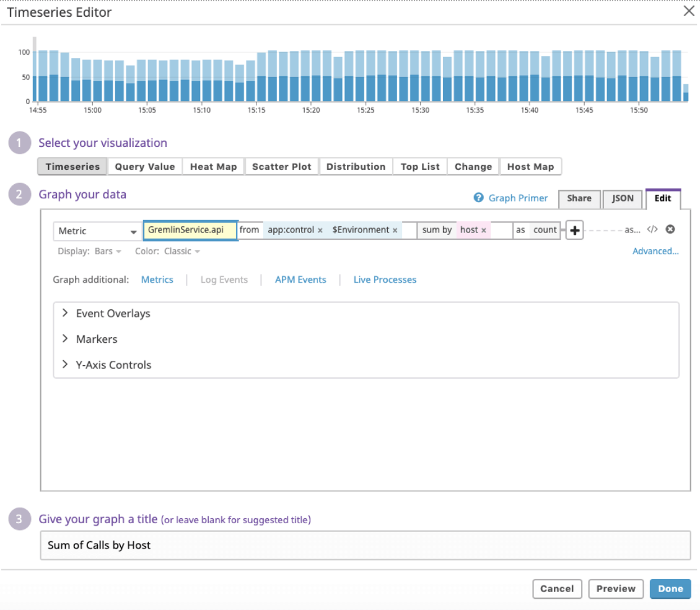Add Live Processes to graph
This screenshot has width=700, height=610.
point(385,280)
